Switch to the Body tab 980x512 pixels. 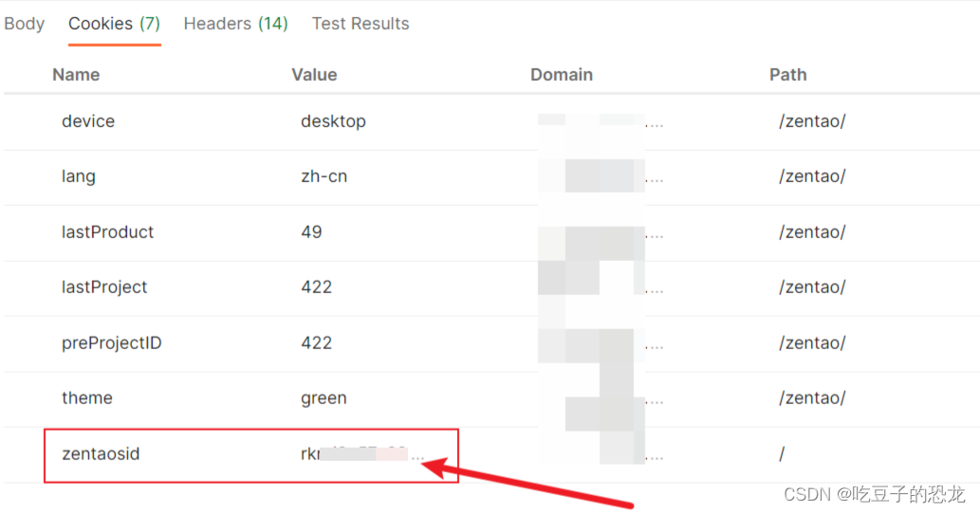coord(24,24)
